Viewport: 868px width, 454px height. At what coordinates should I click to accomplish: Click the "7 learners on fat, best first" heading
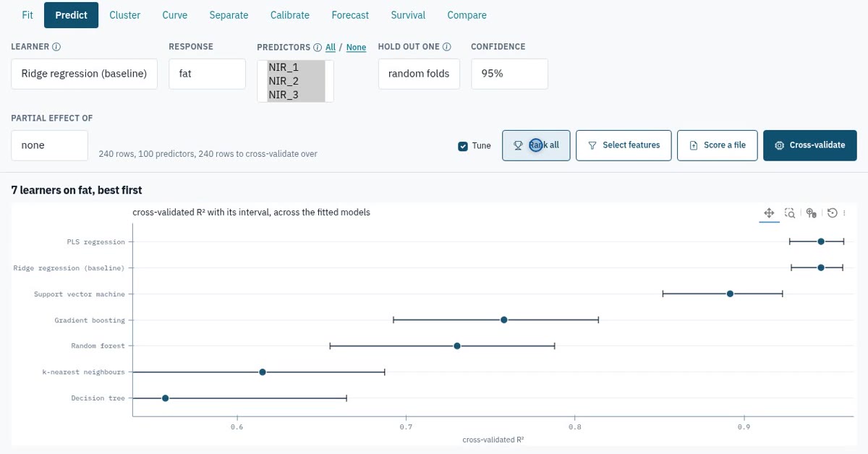coord(77,190)
